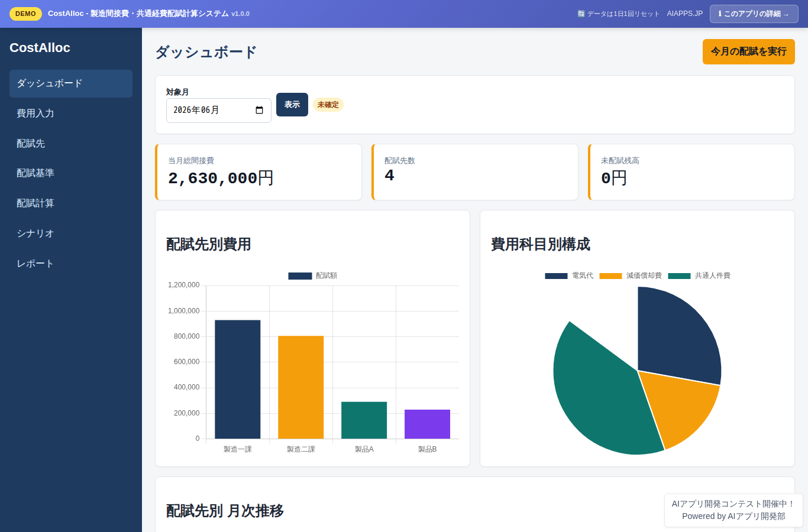Screen dimensions: 808x532
Task: Click the 製造一課 bar in chart
Action: click(x=238, y=379)
